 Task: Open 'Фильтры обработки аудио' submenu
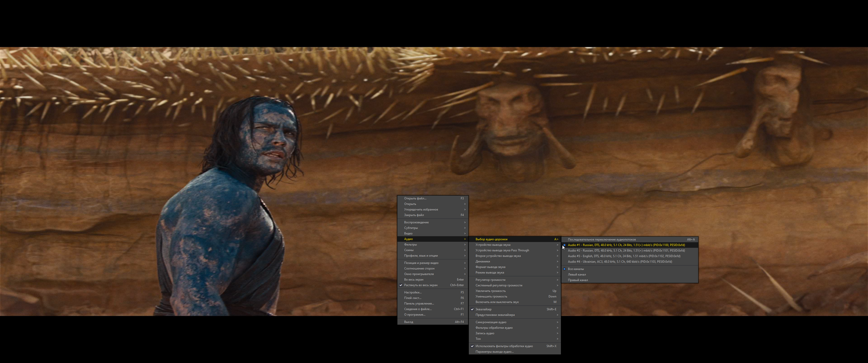pyautogui.click(x=515, y=328)
